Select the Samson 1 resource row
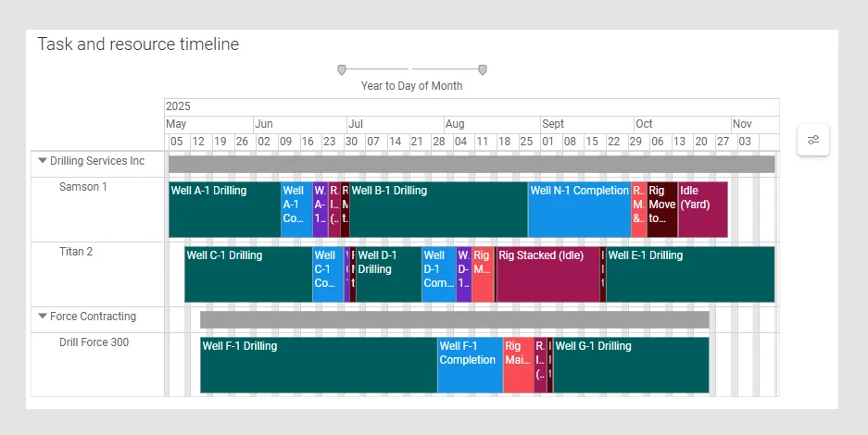Viewport: 868px width, 435px height. coord(83,187)
